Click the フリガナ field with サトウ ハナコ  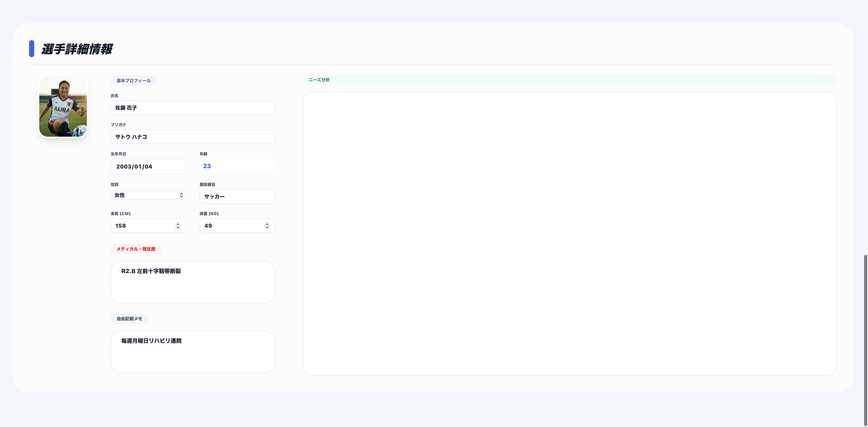pos(192,137)
